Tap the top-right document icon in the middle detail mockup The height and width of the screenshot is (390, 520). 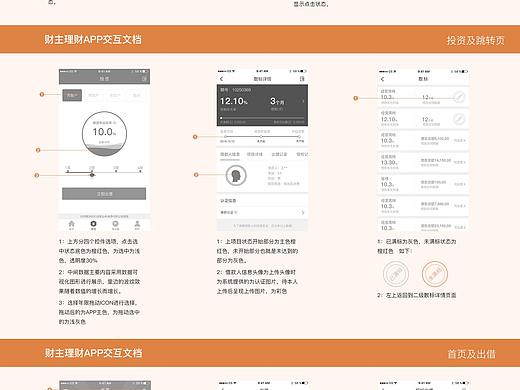pyautogui.click(x=302, y=79)
